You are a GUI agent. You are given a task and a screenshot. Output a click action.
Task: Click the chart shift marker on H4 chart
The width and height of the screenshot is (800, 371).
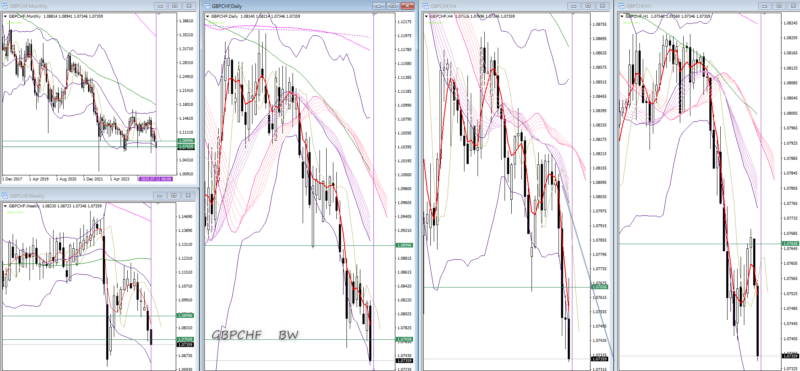click(x=572, y=14)
